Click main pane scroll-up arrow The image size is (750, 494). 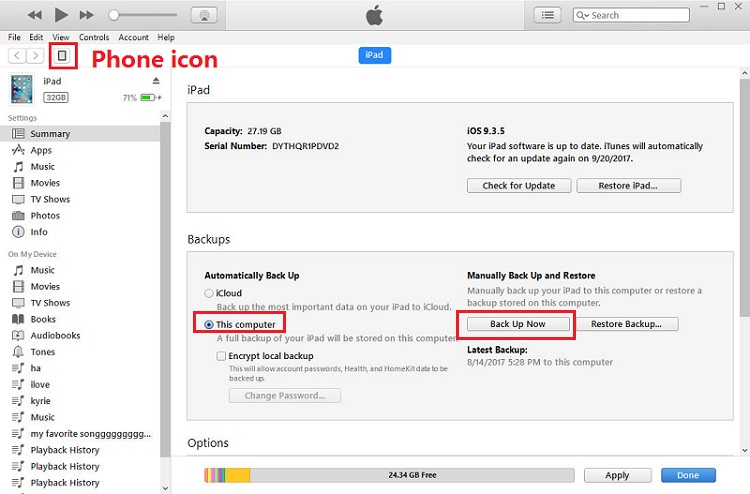744,73
